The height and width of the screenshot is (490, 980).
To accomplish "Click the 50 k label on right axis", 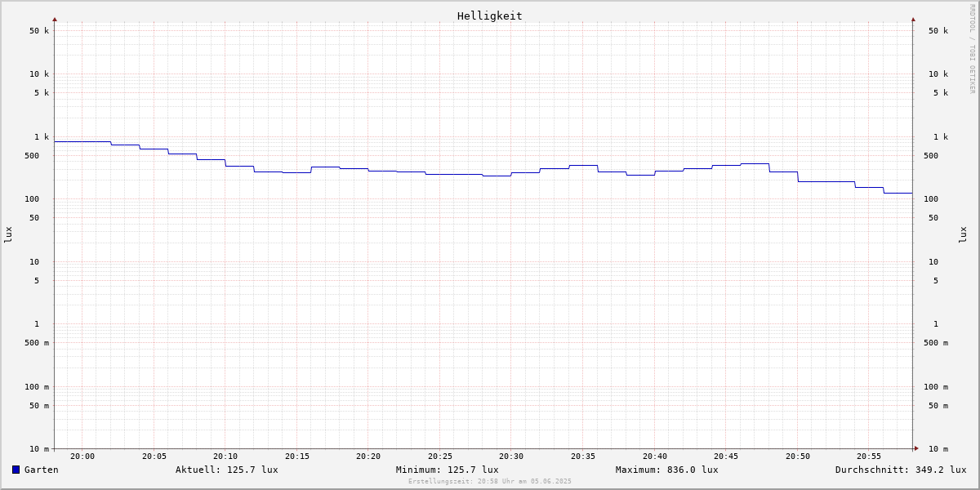I will (x=938, y=31).
